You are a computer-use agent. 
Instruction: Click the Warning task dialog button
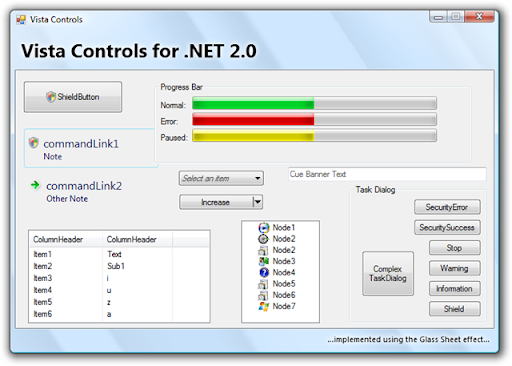[455, 268]
